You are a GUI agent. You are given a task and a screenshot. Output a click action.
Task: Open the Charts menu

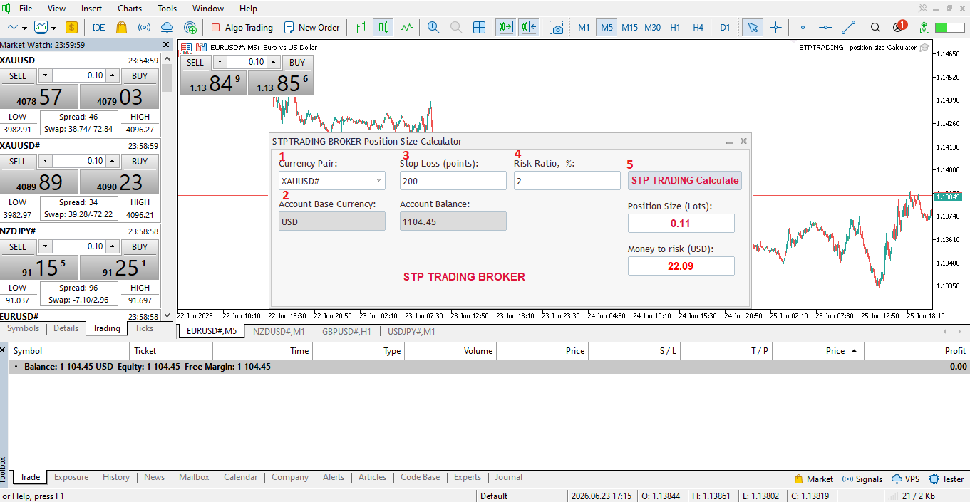coord(130,9)
